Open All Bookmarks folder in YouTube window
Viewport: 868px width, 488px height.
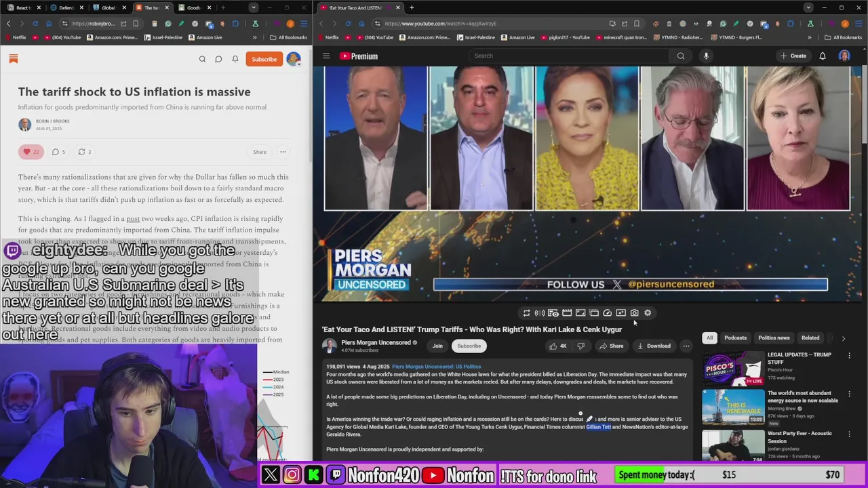(843, 37)
